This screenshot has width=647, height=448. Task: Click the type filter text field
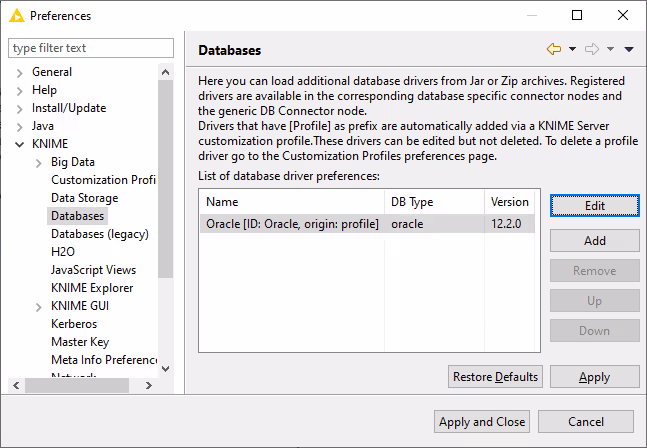coord(90,48)
